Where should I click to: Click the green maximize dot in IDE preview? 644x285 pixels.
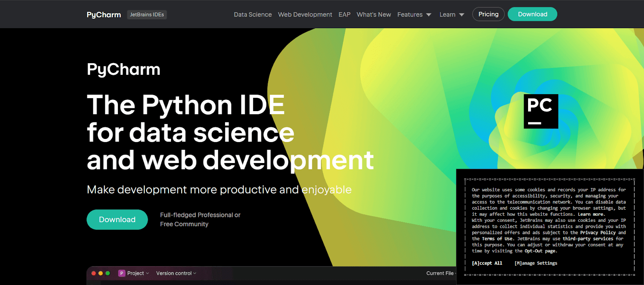(x=107, y=273)
